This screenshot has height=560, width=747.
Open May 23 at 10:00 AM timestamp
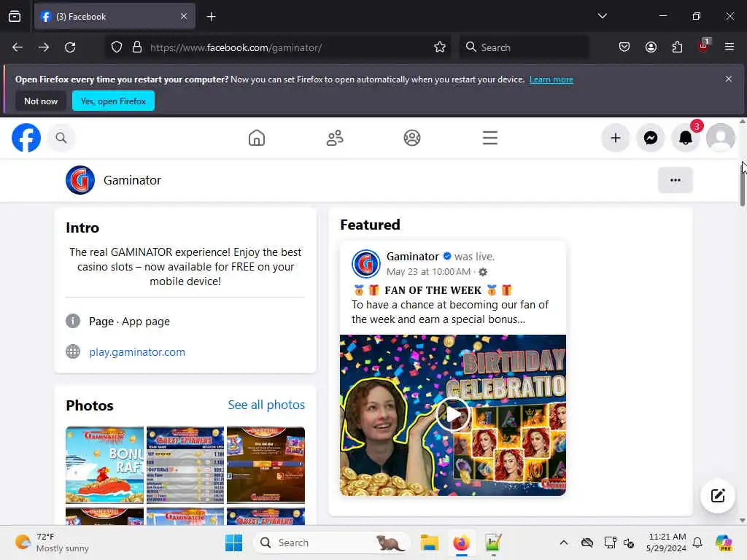[x=428, y=272]
